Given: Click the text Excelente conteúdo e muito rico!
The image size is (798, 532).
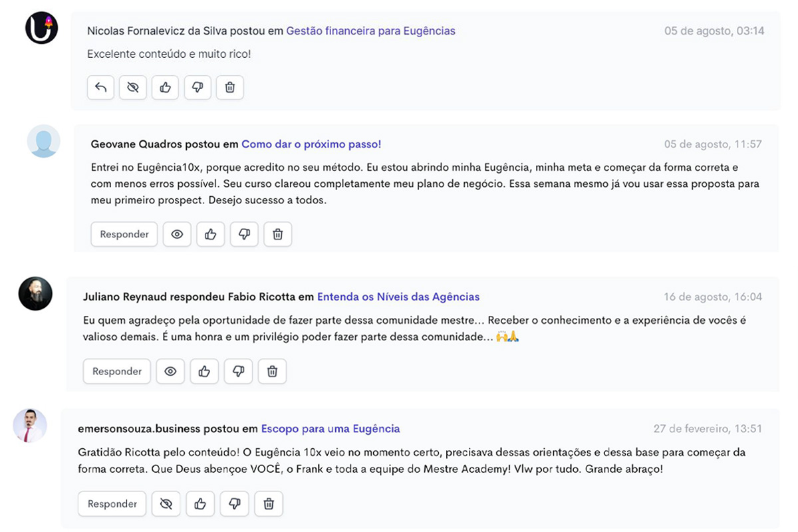Looking at the screenshot, I should tap(169, 53).
